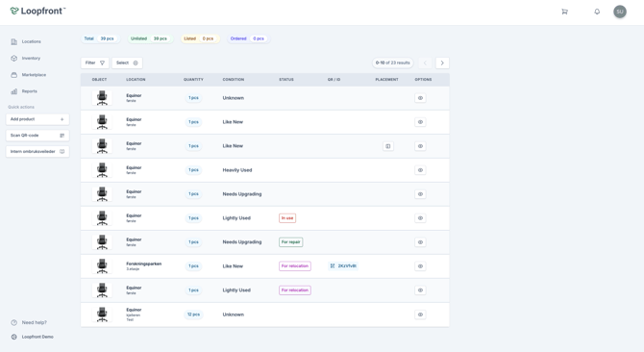644x352 pixels.
Task: Click Forskningsparken location text
Action: tap(144, 264)
